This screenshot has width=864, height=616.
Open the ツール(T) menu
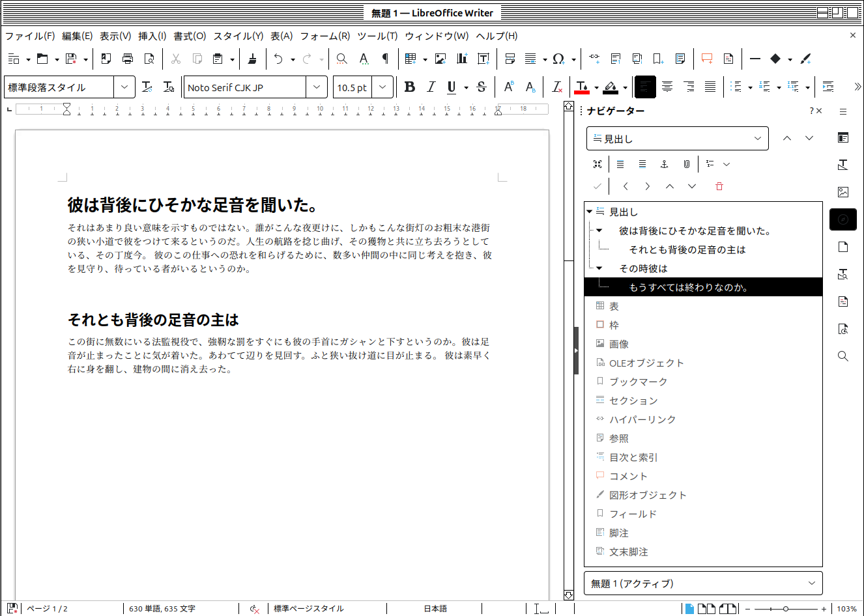click(377, 36)
